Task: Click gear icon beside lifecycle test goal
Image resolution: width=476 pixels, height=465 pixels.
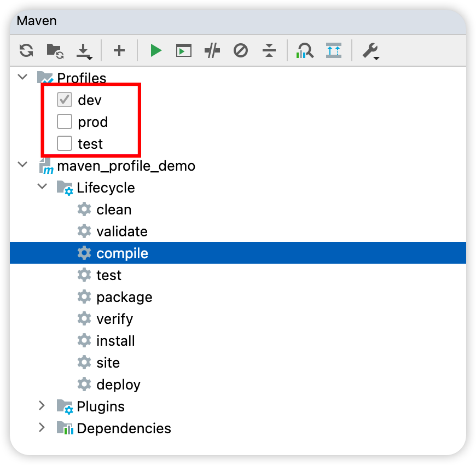Action: click(84, 275)
